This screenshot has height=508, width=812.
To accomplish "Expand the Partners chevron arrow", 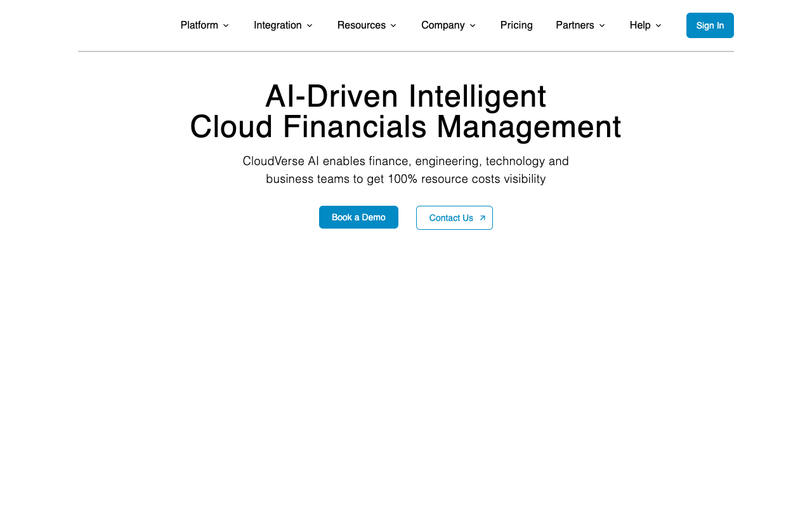I will click(x=602, y=25).
